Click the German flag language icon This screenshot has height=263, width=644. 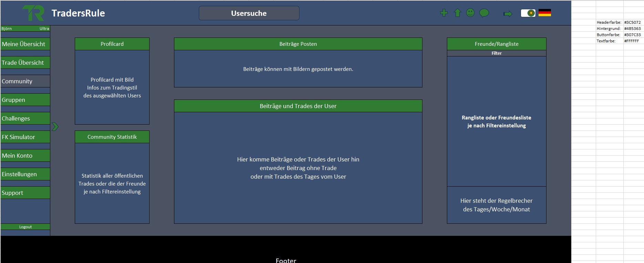click(544, 13)
